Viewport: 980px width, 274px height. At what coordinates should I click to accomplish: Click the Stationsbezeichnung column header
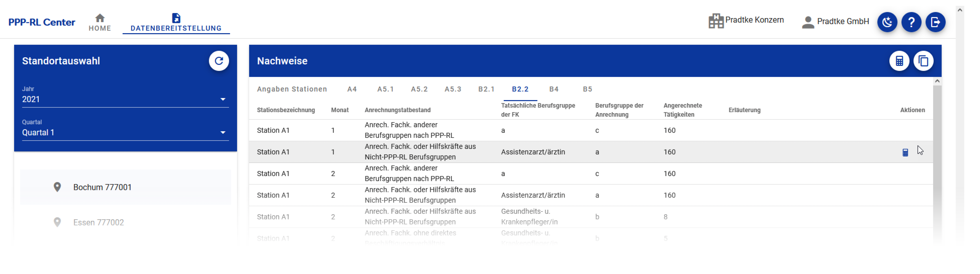pos(286,110)
